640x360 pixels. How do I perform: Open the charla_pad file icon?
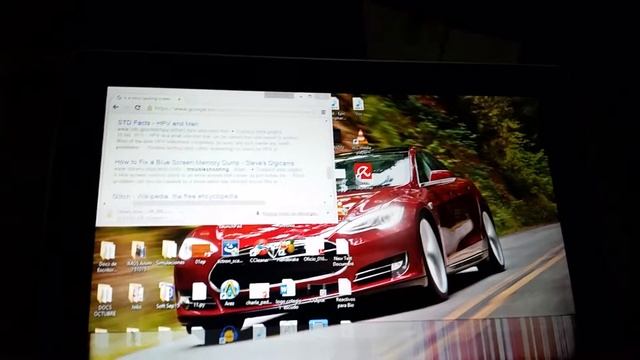click(259, 294)
